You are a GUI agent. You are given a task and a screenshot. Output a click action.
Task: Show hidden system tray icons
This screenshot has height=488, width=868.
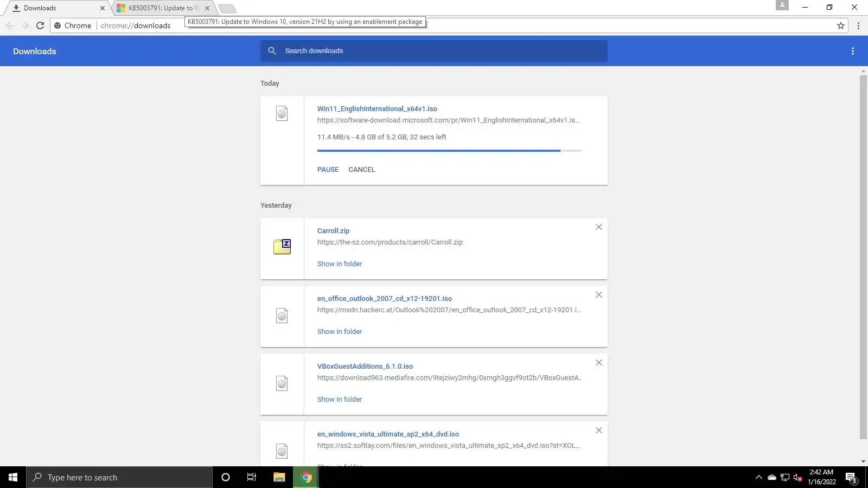(x=759, y=477)
